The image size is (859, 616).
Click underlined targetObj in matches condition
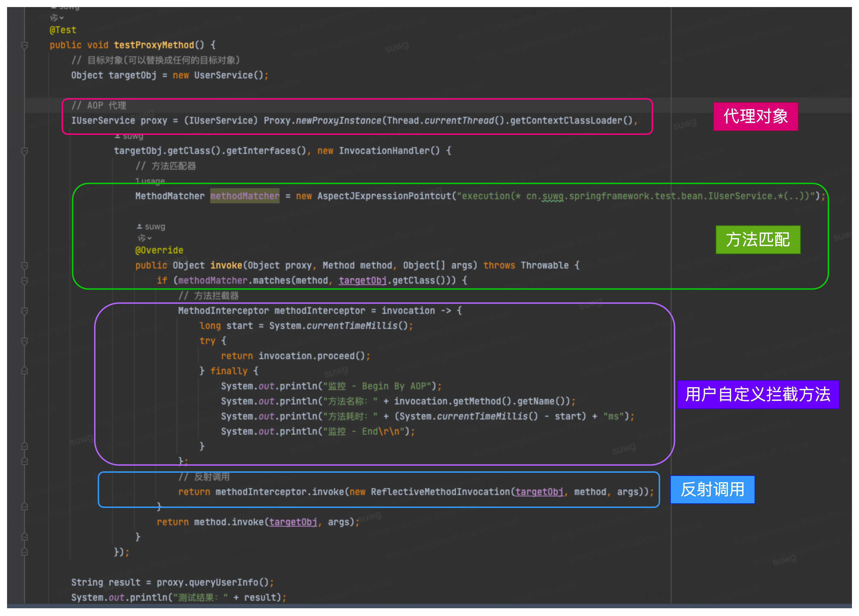pyautogui.click(x=362, y=281)
